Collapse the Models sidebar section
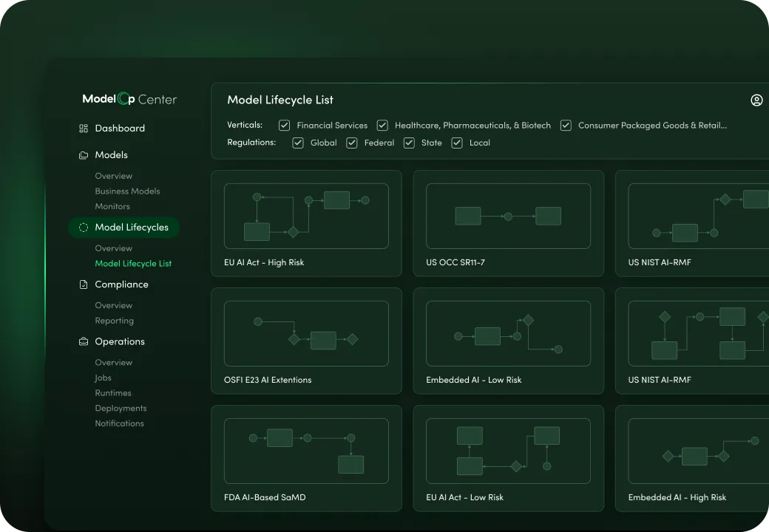 (x=112, y=154)
